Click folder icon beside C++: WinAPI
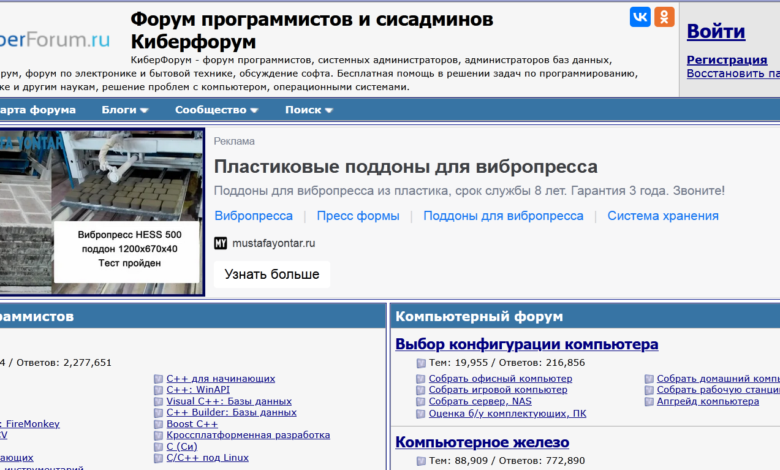The height and width of the screenshot is (470, 780). (x=158, y=390)
